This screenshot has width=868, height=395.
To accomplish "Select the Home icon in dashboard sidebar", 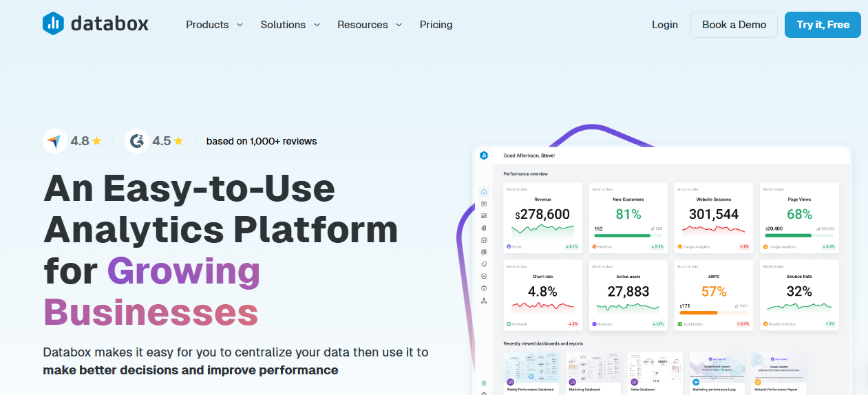I will point(484,192).
